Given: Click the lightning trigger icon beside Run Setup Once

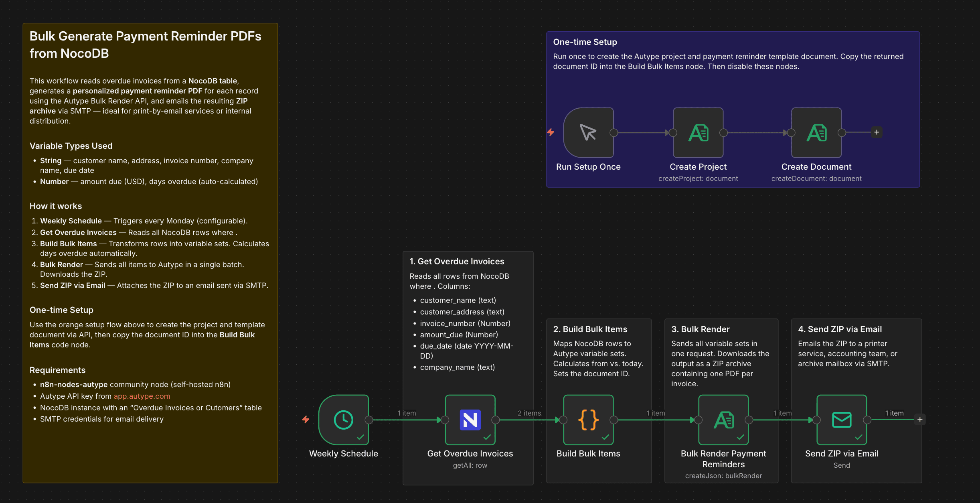Looking at the screenshot, I should point(551,132).
